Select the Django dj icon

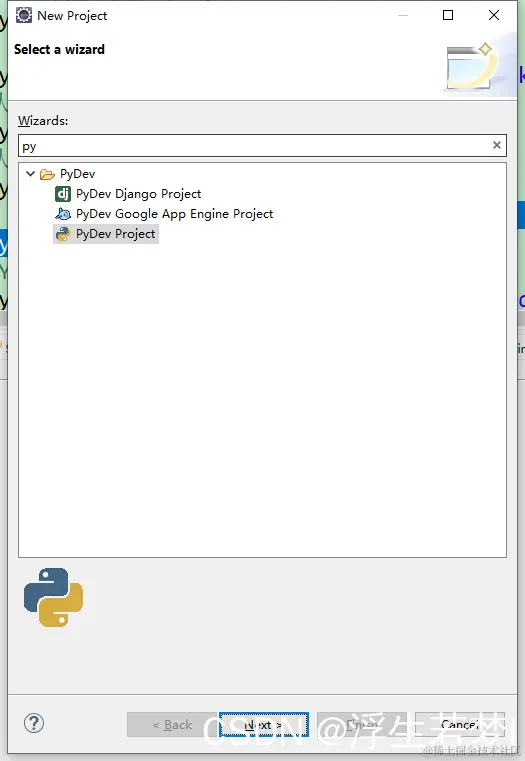63,194
